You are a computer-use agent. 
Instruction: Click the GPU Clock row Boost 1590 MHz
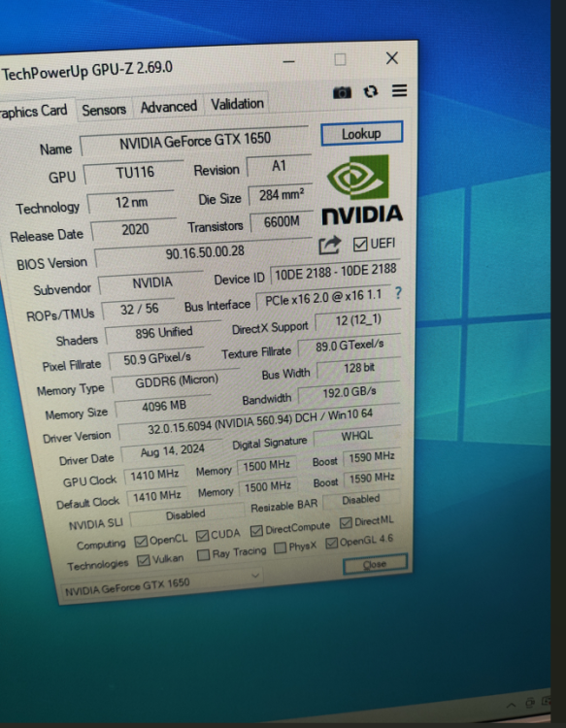(372, 457)
